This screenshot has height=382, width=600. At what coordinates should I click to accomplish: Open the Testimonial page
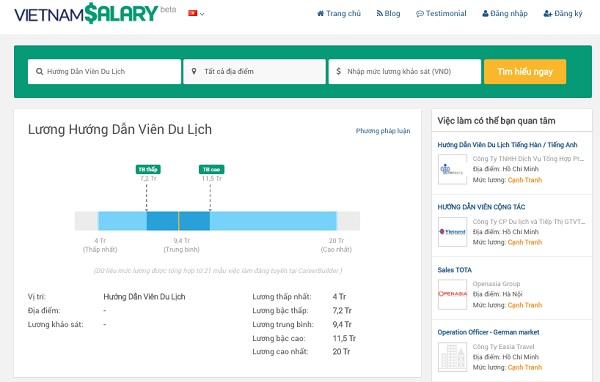coord(441,13)
